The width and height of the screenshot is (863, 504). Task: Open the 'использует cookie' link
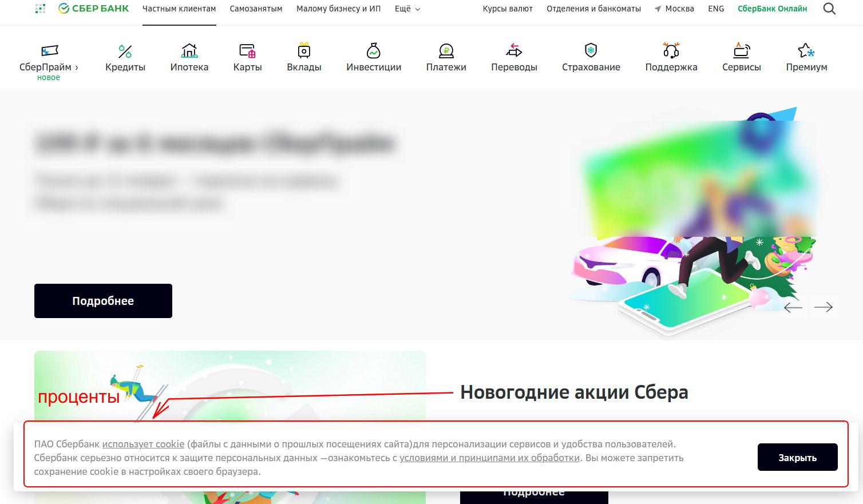coord(143,444)
